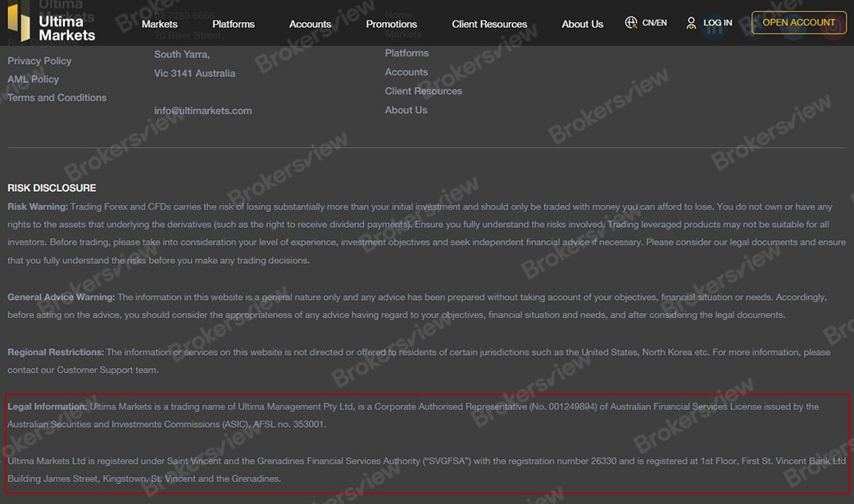The width and height of the screenshot is (854, 504).
Task: Click the LOG IN link
Action: pos(717,23)
